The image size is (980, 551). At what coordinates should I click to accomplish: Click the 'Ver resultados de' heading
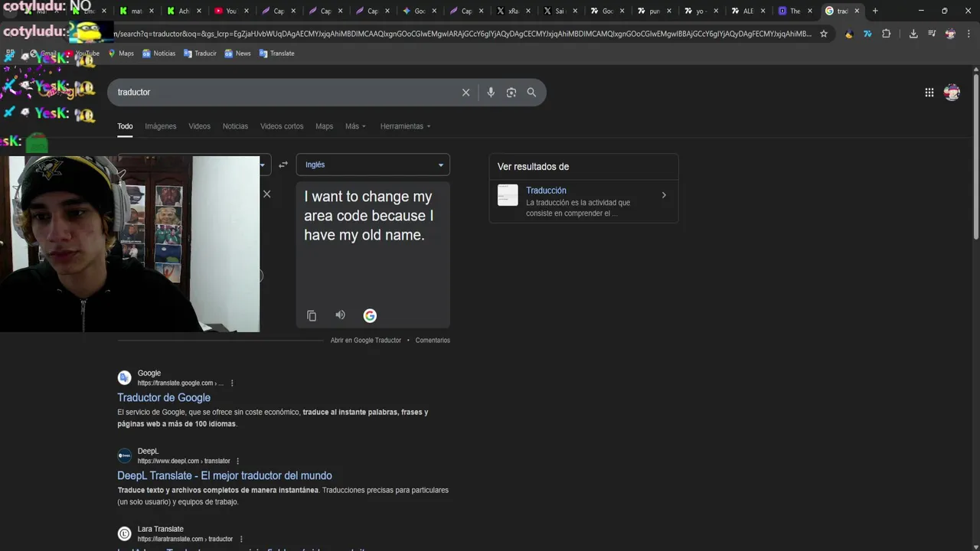(x=533, y=167)
